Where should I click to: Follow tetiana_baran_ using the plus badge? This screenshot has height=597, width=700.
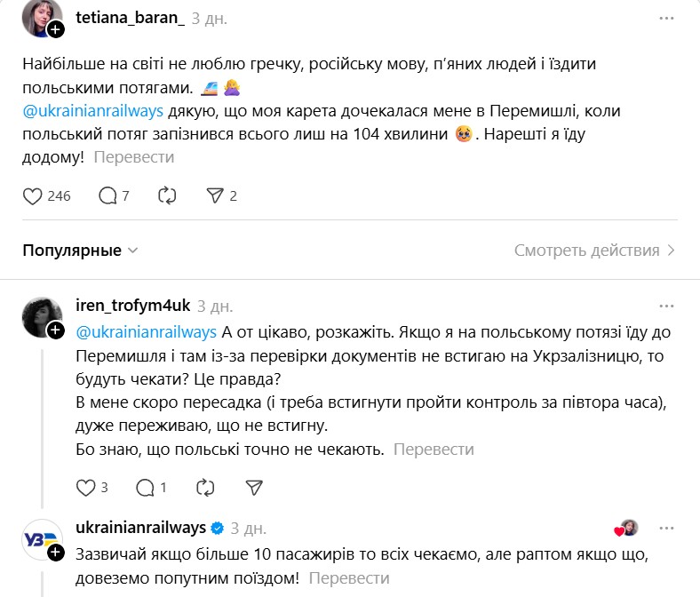[x=55, y=30]
